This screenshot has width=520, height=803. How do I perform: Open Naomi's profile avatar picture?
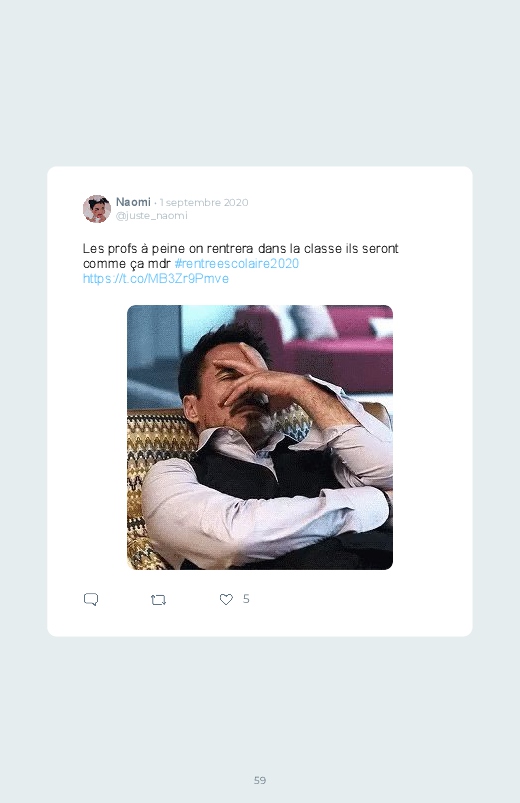click(x=97, y=208)
